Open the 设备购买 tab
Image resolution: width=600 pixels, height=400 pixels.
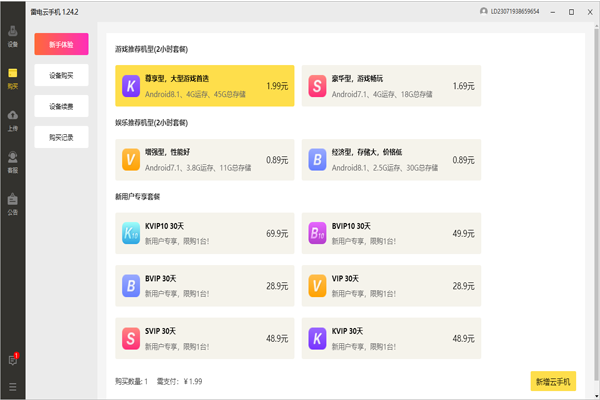61,75
